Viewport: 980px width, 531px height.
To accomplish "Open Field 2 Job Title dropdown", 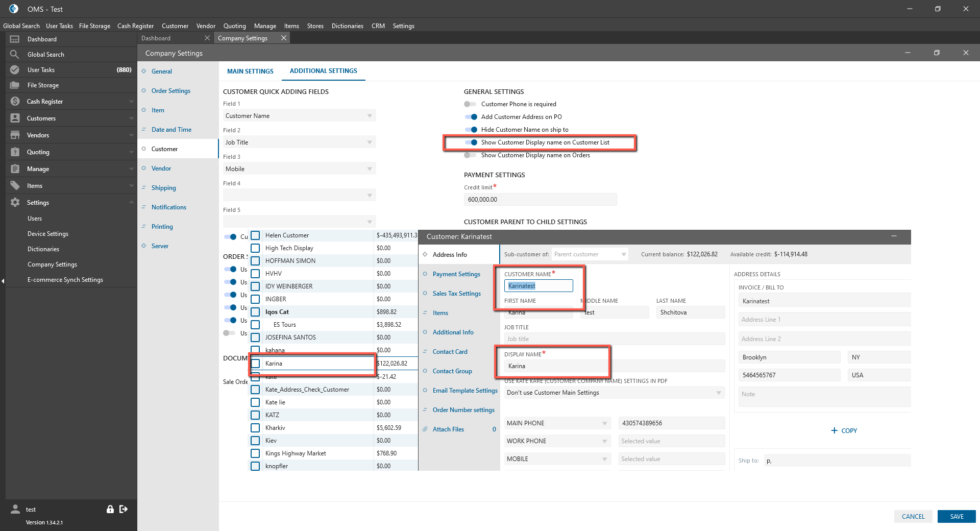I will pyautogui.click(x=299, y=142).
